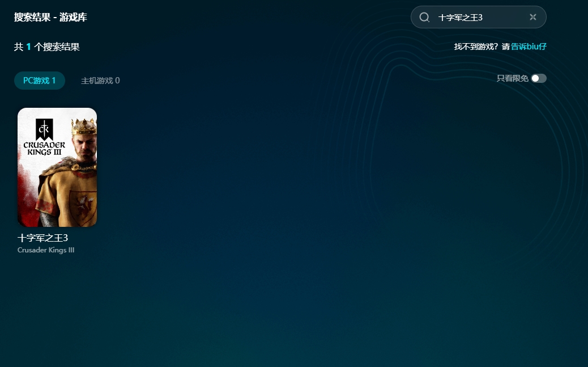Screen dimensions: 588x367
Task: Switch to the 主机游戏 0 tab
Action: [x=100, y=81]
